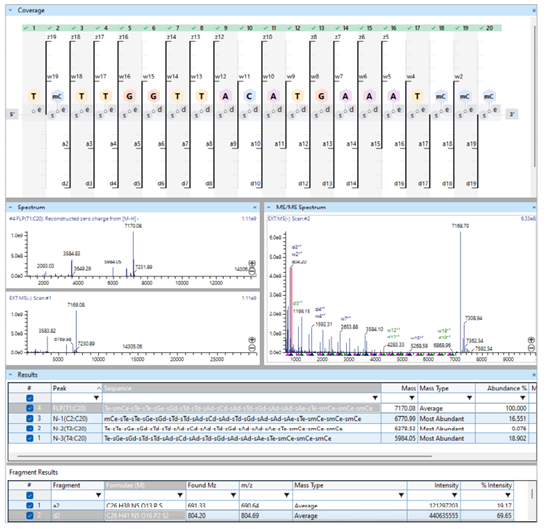Select the N-3(T4:C20) result row

point(272,438)
